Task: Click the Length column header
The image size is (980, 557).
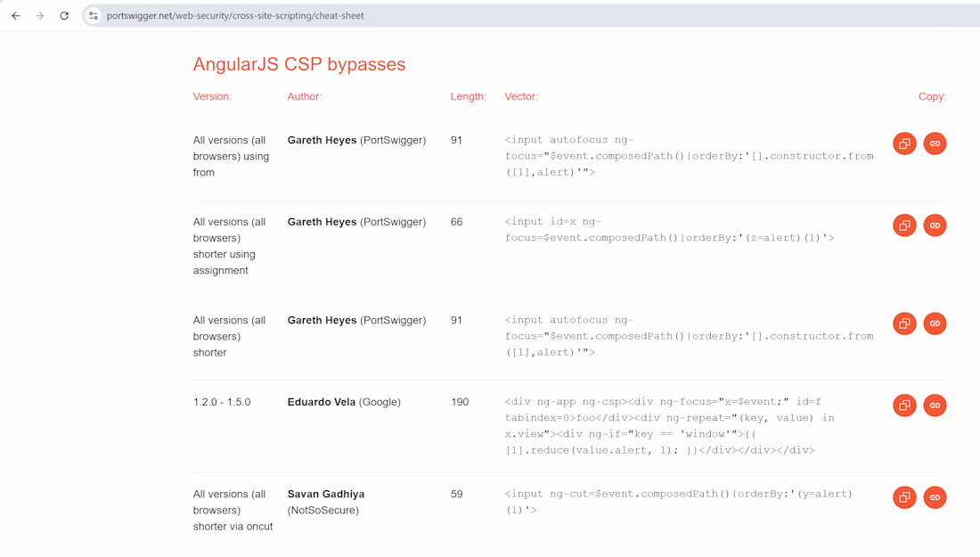Action: (x=468, y=96)
